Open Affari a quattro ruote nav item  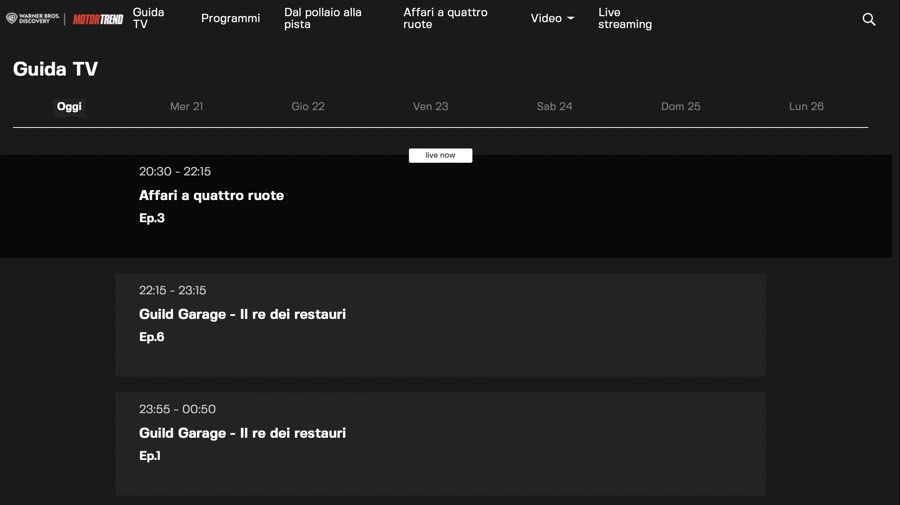445,18
